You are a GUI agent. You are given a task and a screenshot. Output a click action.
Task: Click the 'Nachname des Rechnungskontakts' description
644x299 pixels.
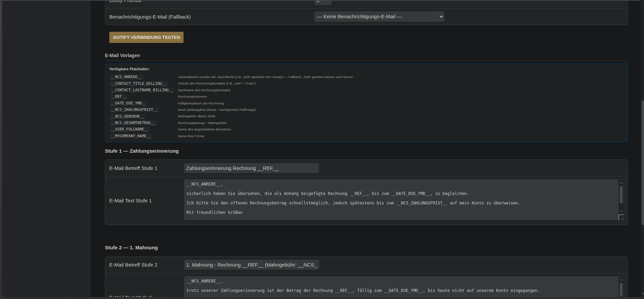[204, 90]
